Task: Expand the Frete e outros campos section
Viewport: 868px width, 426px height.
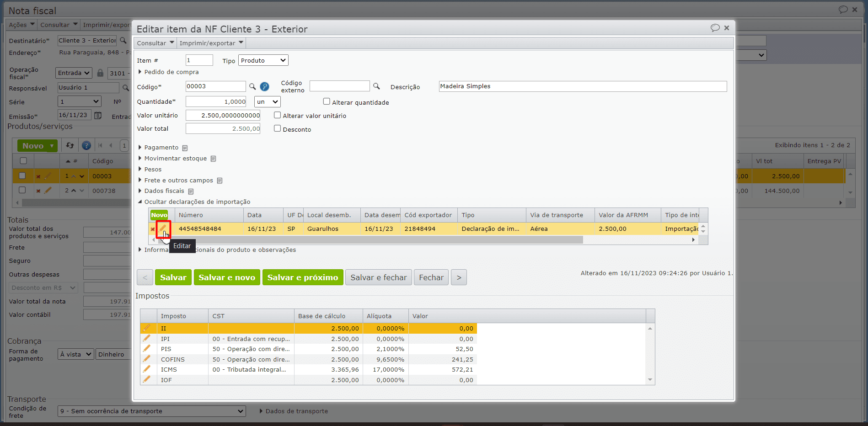Action: click(178, 181)
